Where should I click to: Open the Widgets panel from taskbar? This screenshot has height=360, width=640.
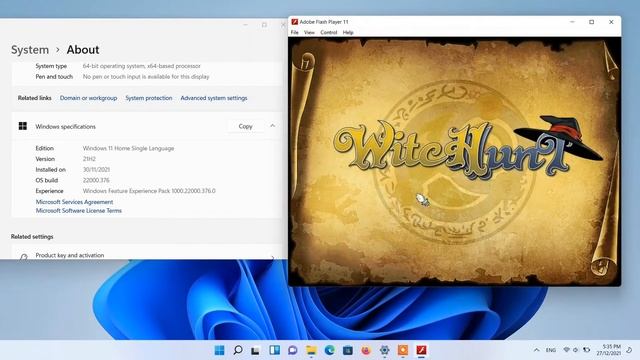(274, 350)
